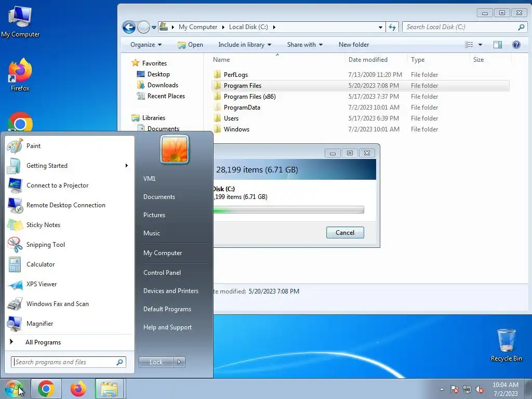Screen dimensions: 532x399
Task: Click the Start orb button
Action: click(14, 389)
